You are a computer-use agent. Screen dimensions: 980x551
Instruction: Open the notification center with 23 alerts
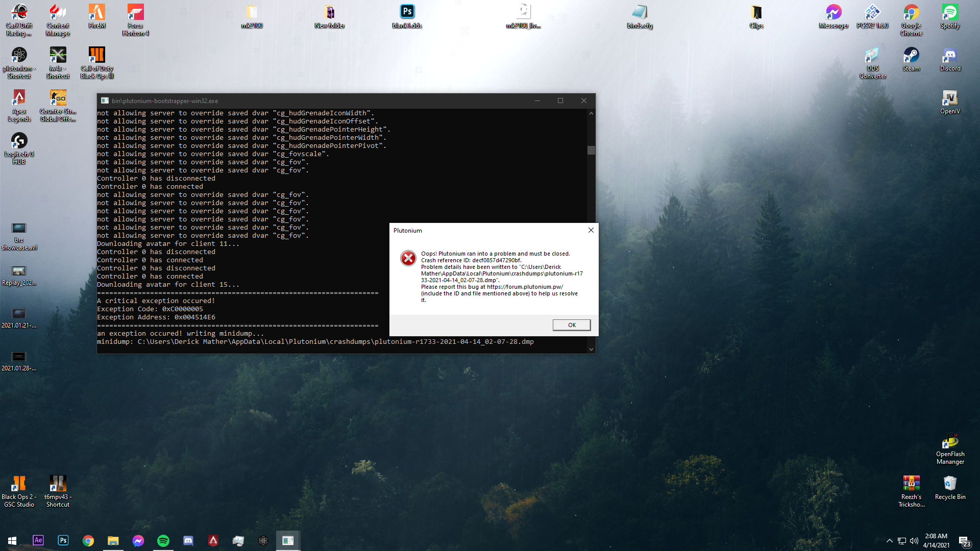964,541
